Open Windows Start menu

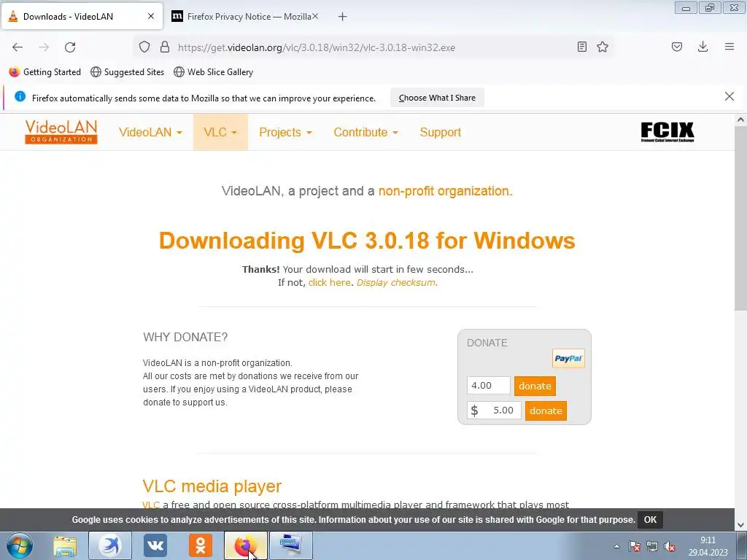tap(20, 545)
